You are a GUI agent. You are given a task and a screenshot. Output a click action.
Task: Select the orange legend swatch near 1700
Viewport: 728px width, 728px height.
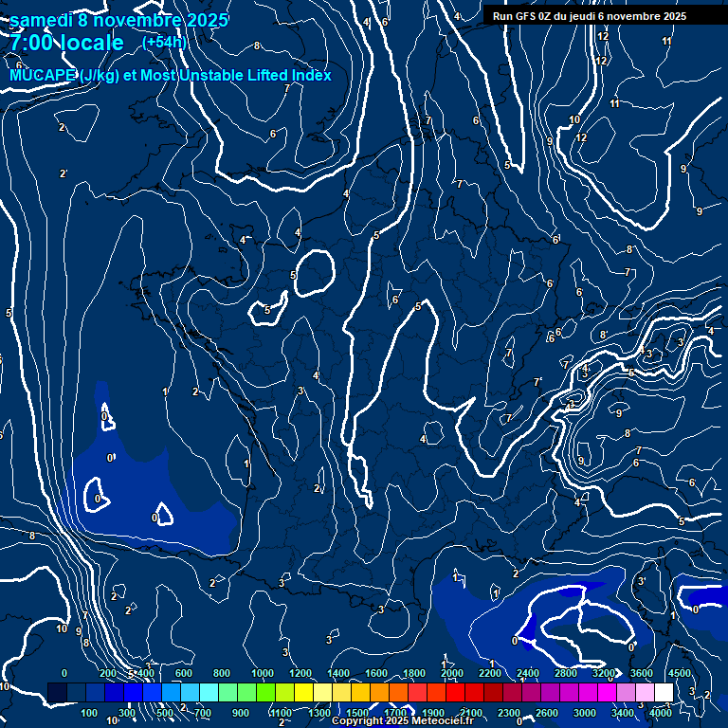point(398,692)
